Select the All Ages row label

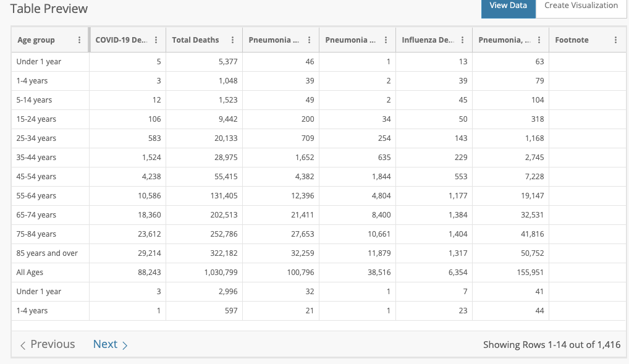point(30,272)
